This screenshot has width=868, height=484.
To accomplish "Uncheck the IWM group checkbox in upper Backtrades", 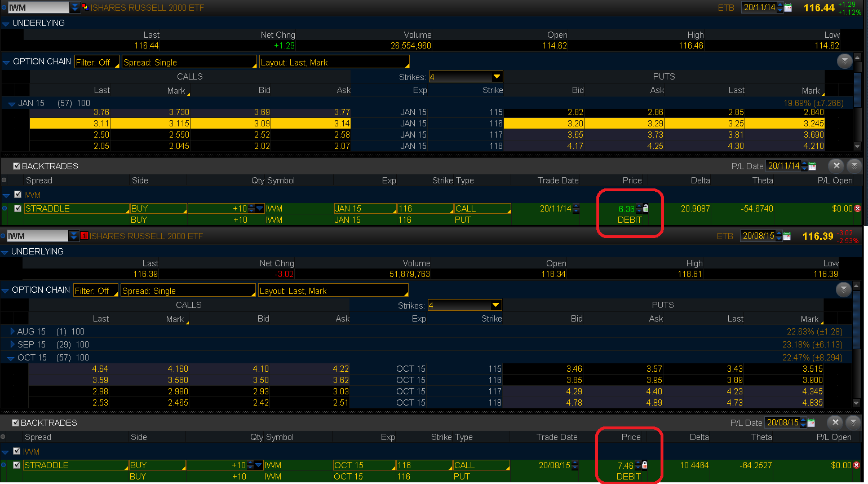I will [x=18, y=195].
